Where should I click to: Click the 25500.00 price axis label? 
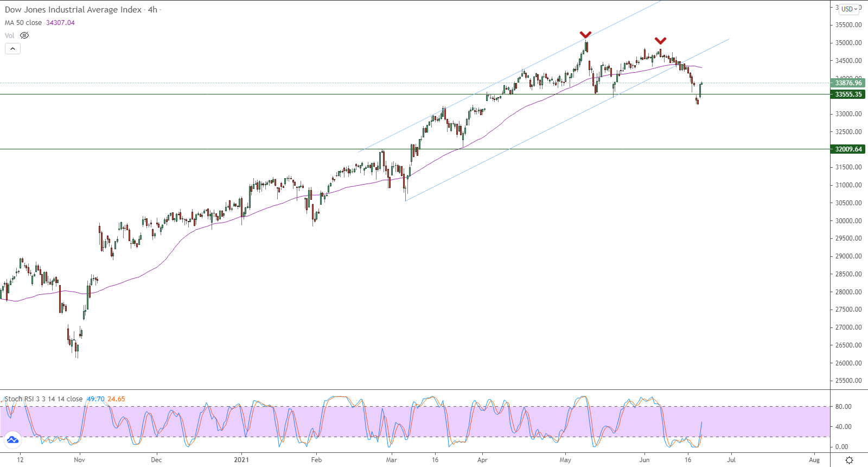pos(848,381)
